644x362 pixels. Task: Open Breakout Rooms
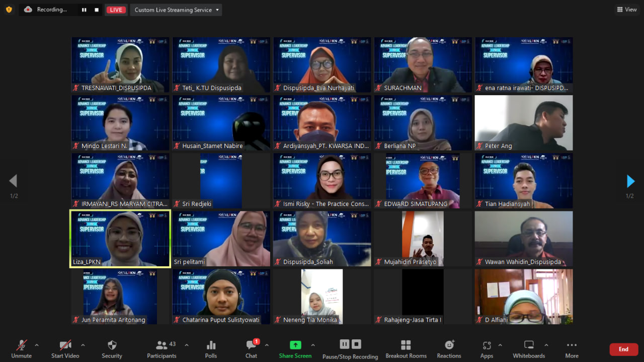[406, 349]
